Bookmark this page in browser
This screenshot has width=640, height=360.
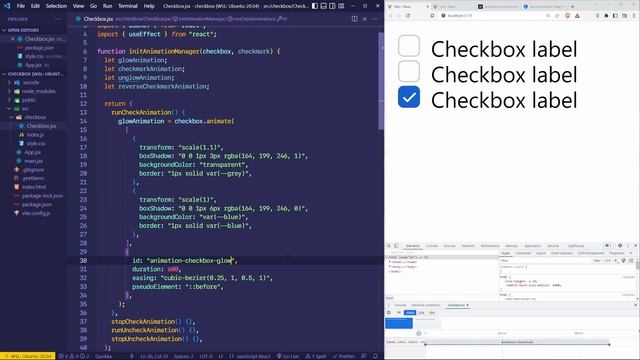point(432,16)
